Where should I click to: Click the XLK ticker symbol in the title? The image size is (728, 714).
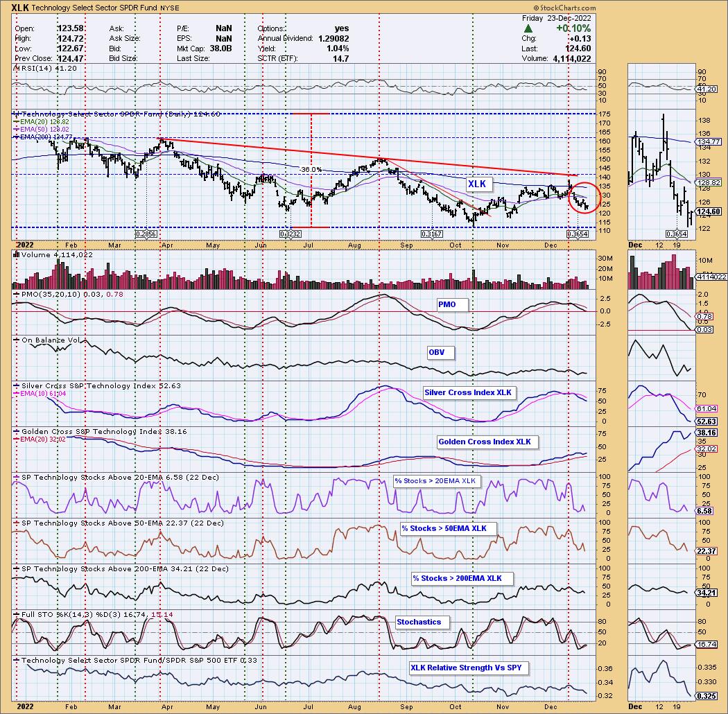pyautogui.click(x=20, y=8)
